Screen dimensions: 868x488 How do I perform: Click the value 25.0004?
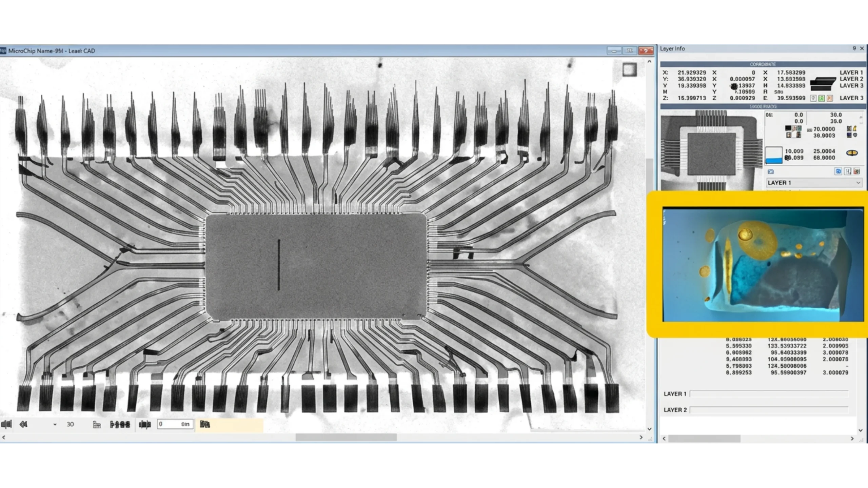point(824,151)
